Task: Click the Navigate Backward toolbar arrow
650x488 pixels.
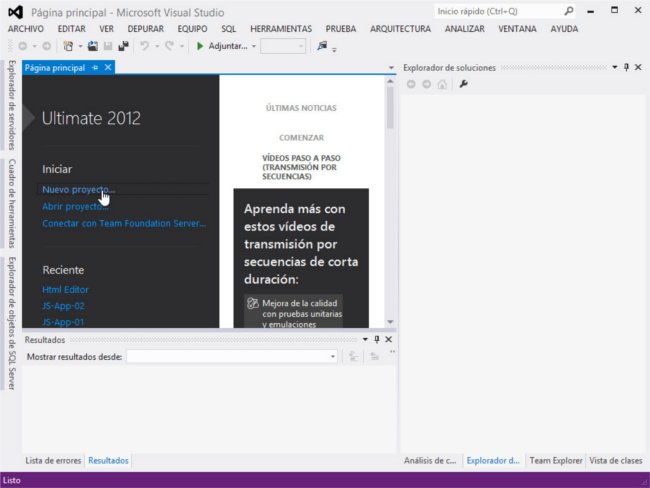Action: tap(23, 46)
